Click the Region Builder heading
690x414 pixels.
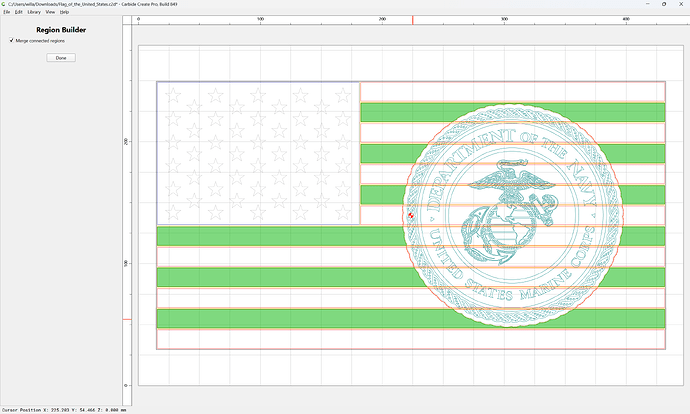tap(61, 30)
